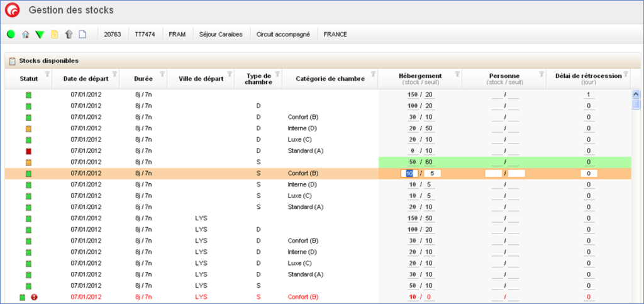Click the yellow note icon in toolbar
644x304 pixels.
coord(54,34)
